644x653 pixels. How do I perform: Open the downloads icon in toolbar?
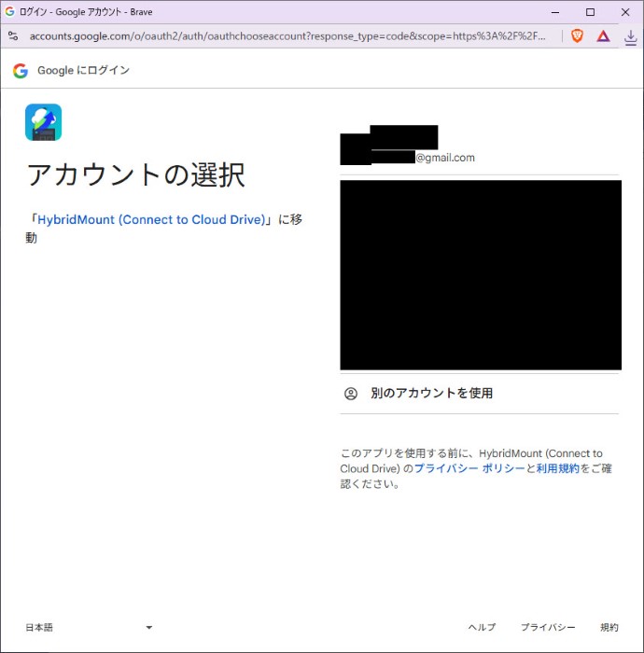pyautogui.click(x=630, y=36)
